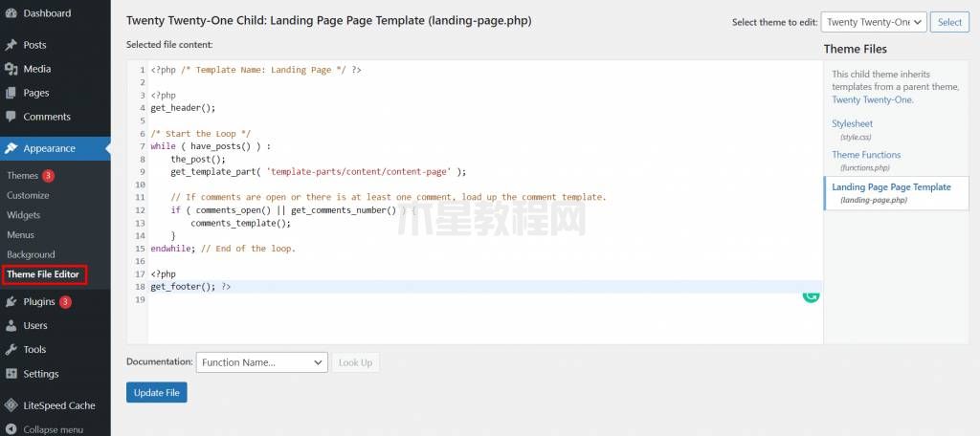Screen dimensions: 980x436
Task: Expand the theme selection dropdown
Action: (x=873, y=22)
